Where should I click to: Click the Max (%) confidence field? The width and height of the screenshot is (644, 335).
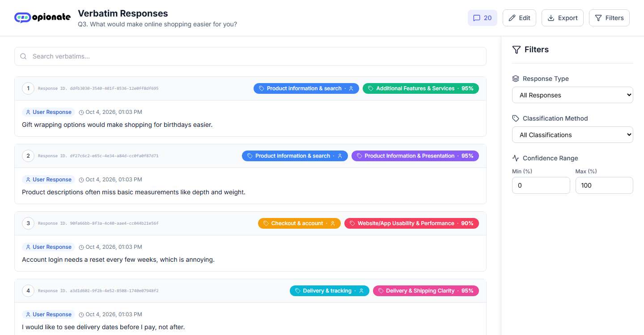pos(604,185)
